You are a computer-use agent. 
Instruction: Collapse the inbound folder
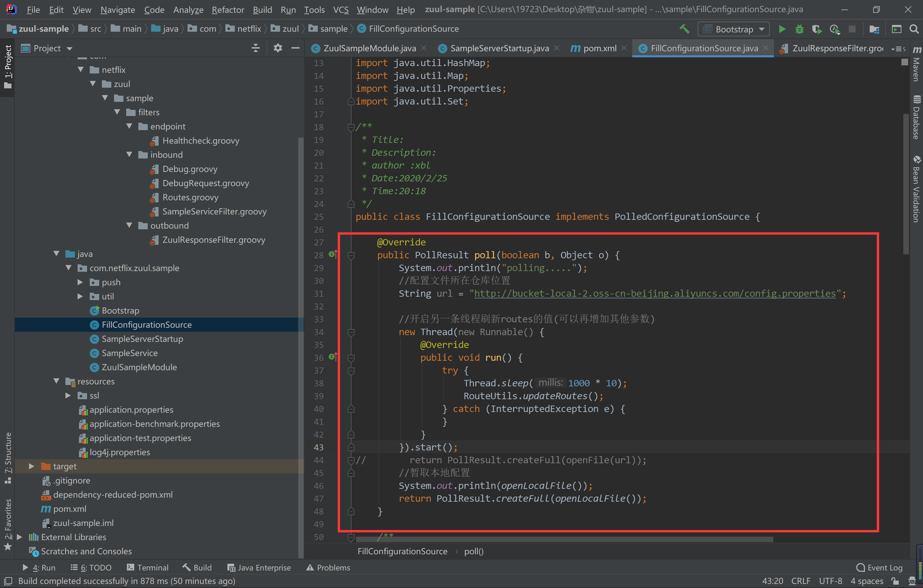(130, 154)
